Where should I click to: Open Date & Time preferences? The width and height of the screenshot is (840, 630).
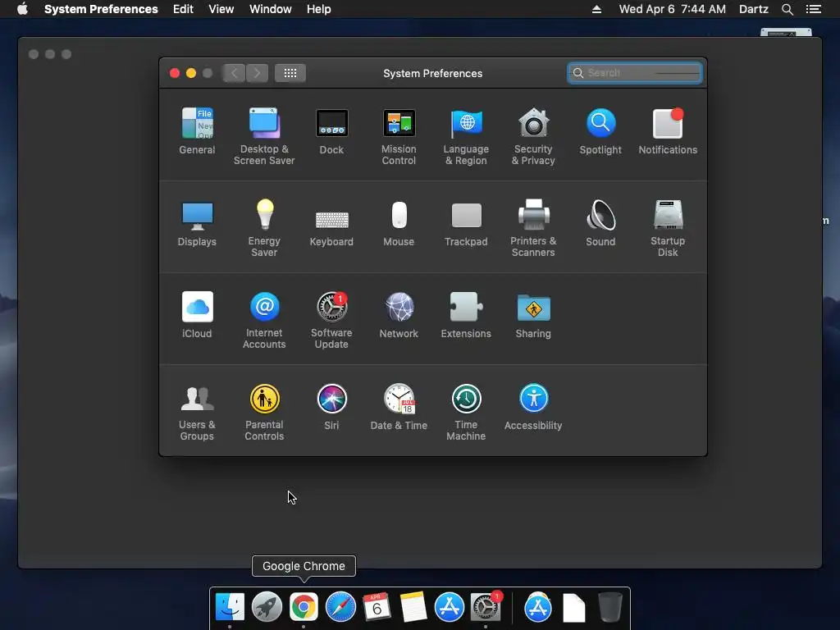[x=399, y=407]
